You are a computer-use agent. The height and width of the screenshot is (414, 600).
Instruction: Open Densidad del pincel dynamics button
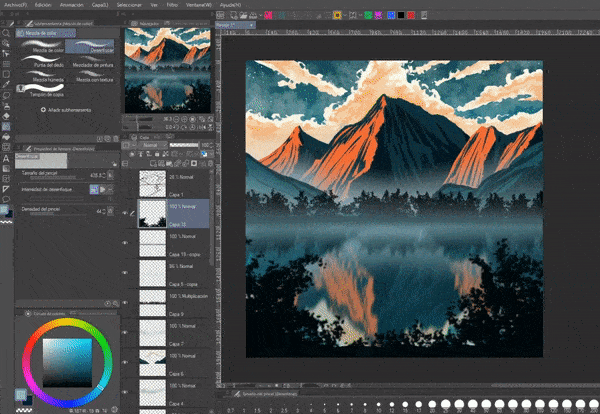(x=110, y=211)
